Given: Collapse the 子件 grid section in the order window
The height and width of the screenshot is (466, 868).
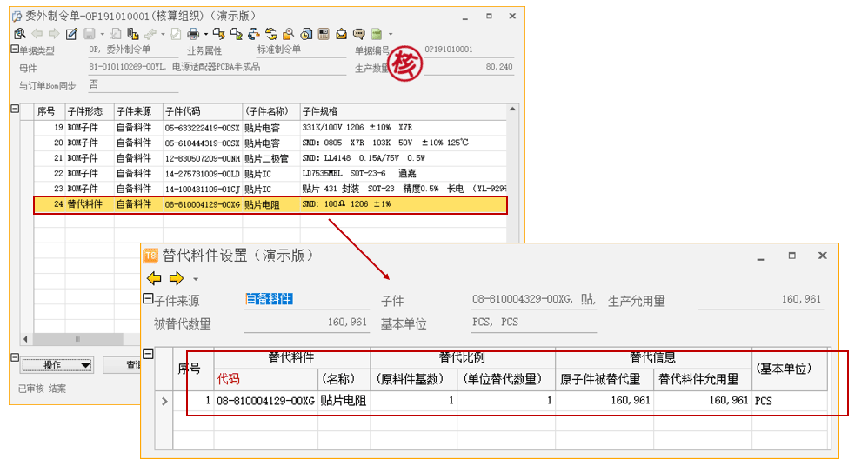Looking at the screenshot, I should [x=15, y=109].
